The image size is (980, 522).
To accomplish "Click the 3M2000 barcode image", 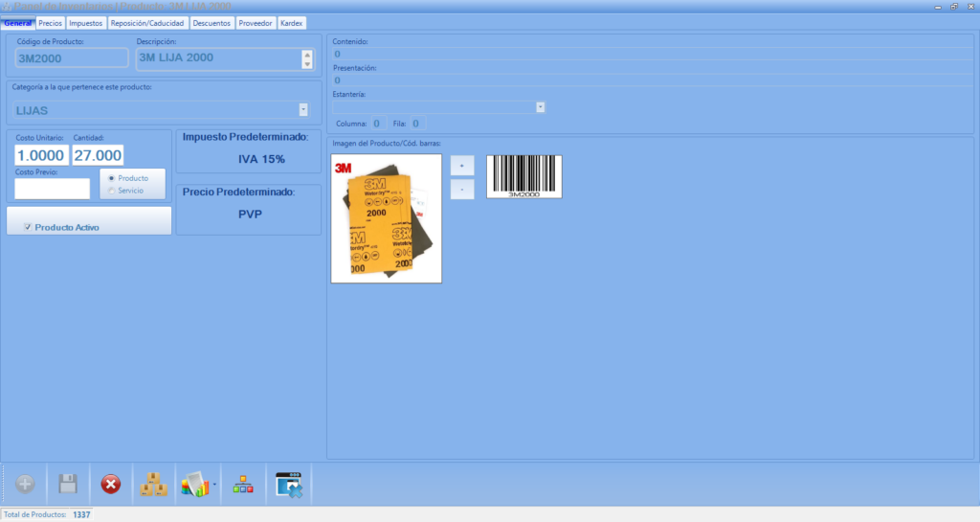I will coord(524,177).
